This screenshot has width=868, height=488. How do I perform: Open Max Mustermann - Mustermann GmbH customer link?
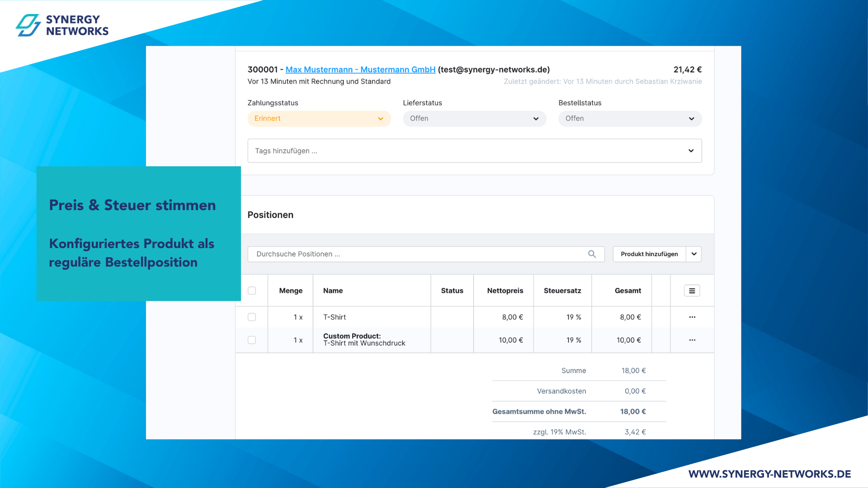(360, 70)
